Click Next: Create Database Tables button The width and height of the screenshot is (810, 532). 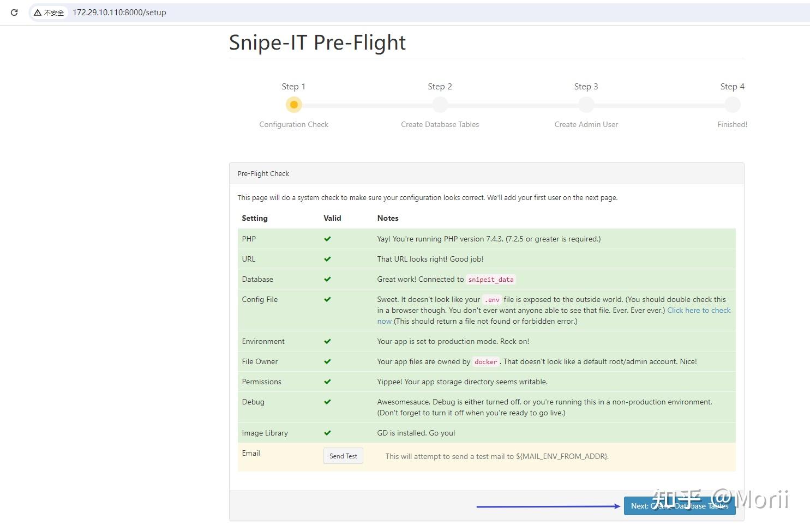[679, 506]
